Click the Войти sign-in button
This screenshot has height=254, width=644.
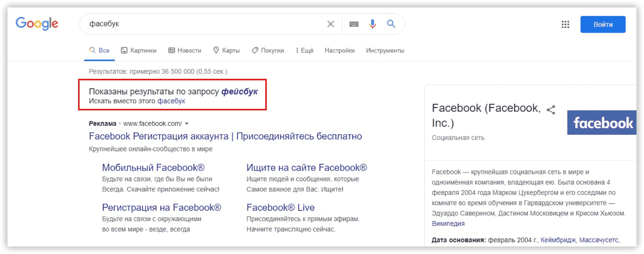coord(603,24)
